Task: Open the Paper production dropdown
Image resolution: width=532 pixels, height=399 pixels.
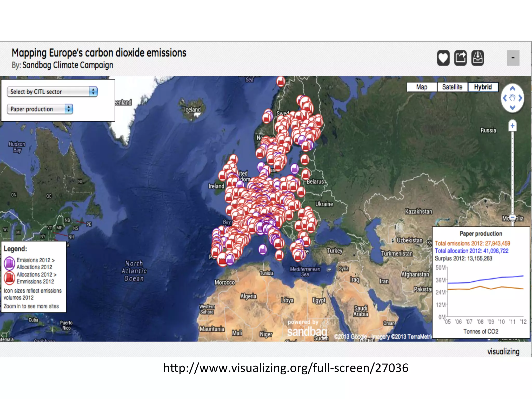Action: coord(40,109)
